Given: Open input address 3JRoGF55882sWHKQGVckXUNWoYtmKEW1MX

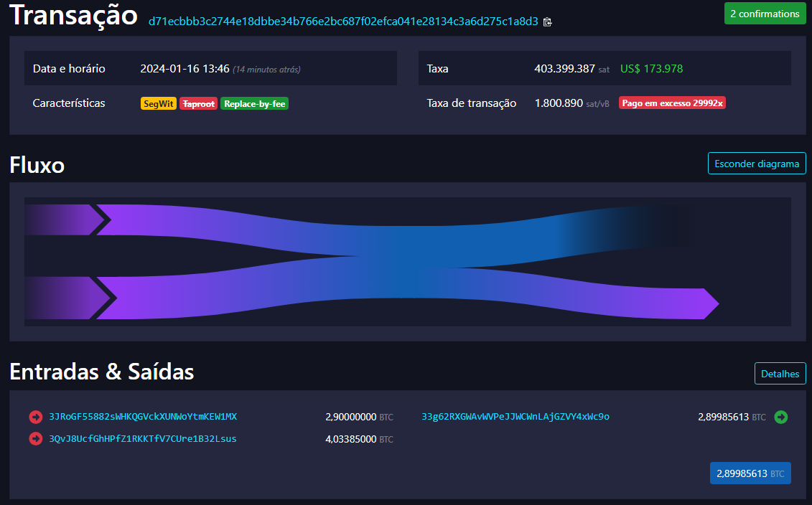Looking at the screenshot, I should [x=143, y=417].
